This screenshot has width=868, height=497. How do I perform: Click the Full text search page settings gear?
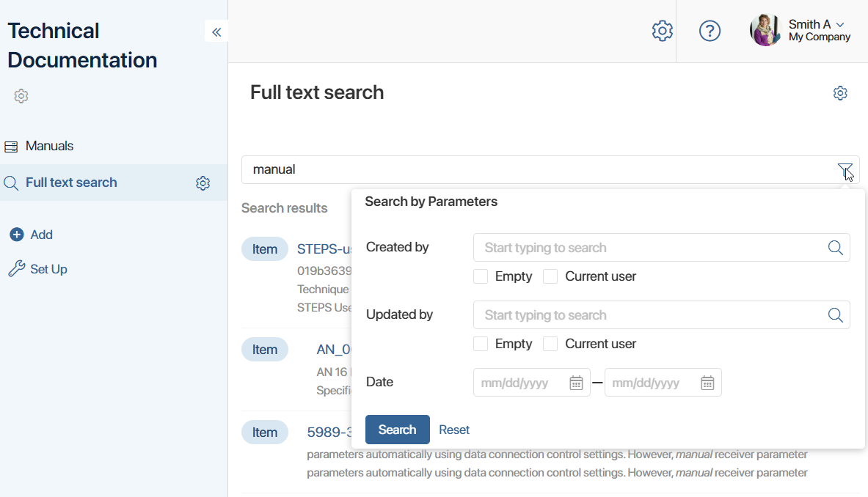coord(840,93)
